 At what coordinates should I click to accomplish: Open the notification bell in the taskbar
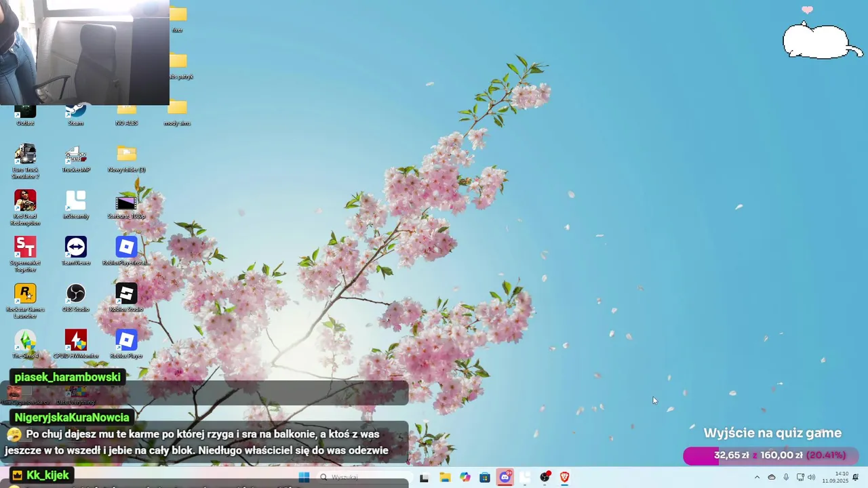(856, 477)
